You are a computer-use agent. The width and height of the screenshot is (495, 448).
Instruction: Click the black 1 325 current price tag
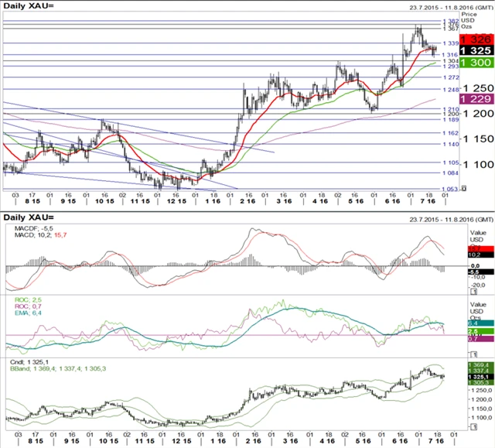coord(473,50)
